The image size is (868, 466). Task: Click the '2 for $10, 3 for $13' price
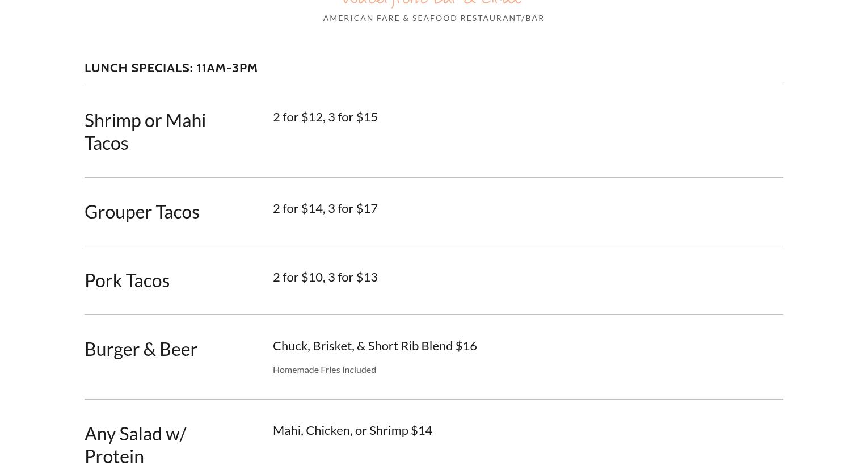325,277
